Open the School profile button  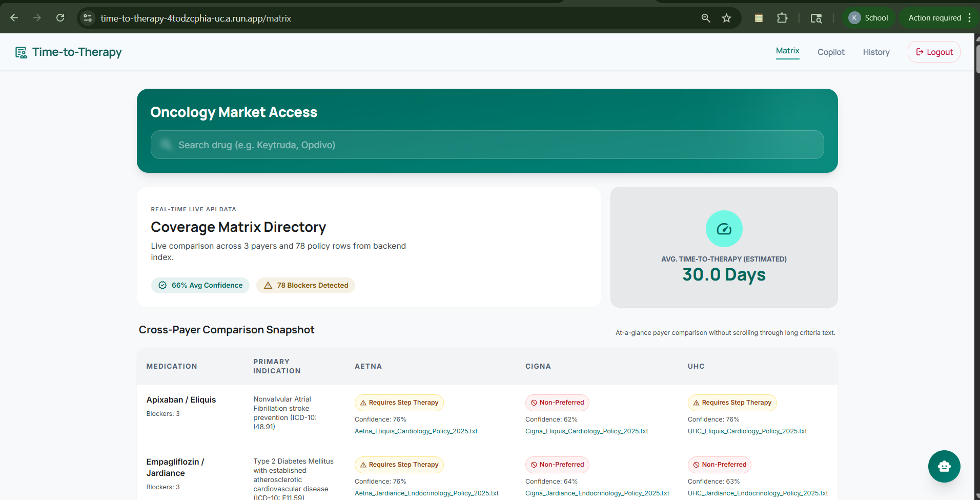click(x=869, y=18)
